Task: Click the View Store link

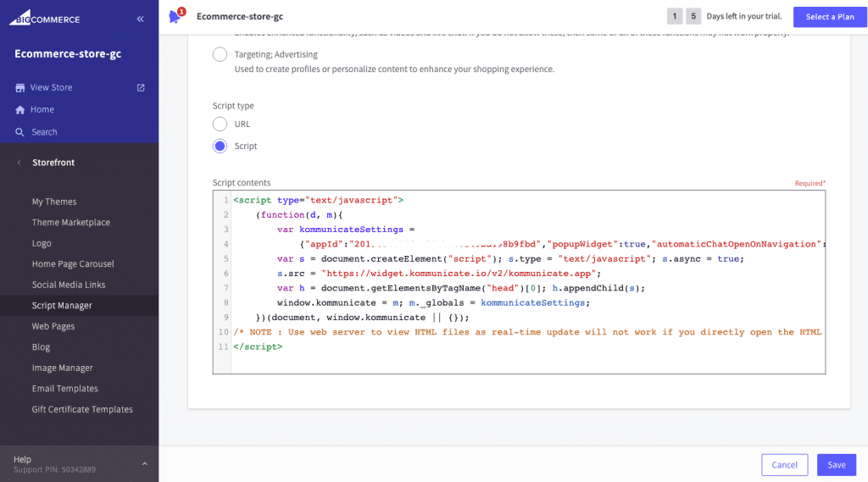Action: coord(52,87)
